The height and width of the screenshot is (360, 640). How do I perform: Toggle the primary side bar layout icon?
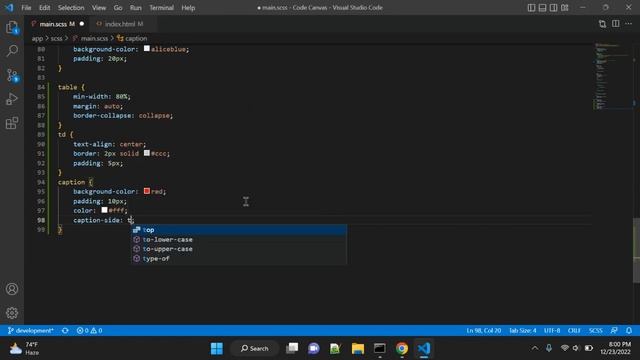[x=531, y=8]
